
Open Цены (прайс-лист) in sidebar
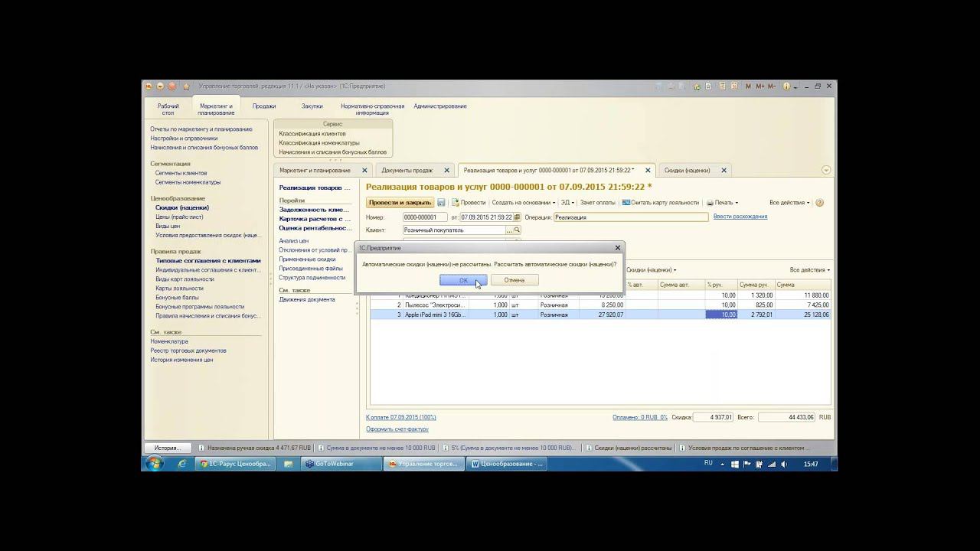pos(178,217)
